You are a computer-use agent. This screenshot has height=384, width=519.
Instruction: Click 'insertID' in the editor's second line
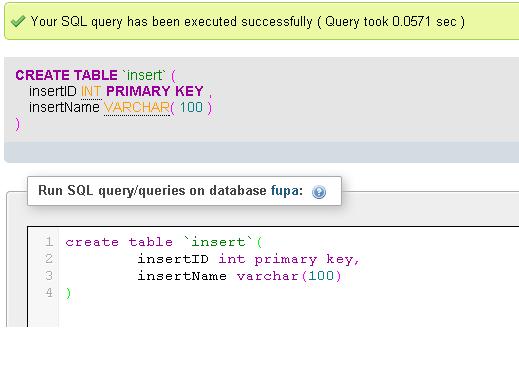[173, 259]
